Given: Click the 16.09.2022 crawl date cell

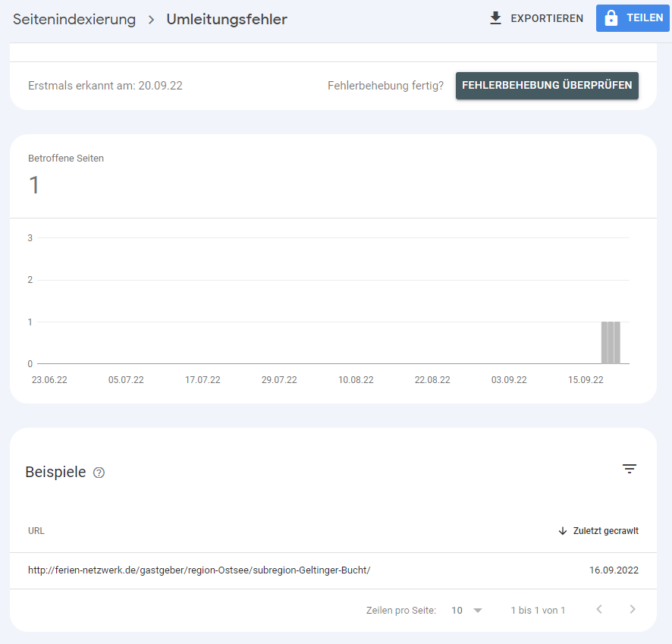Looking at the screenshot, I should 614,570.
